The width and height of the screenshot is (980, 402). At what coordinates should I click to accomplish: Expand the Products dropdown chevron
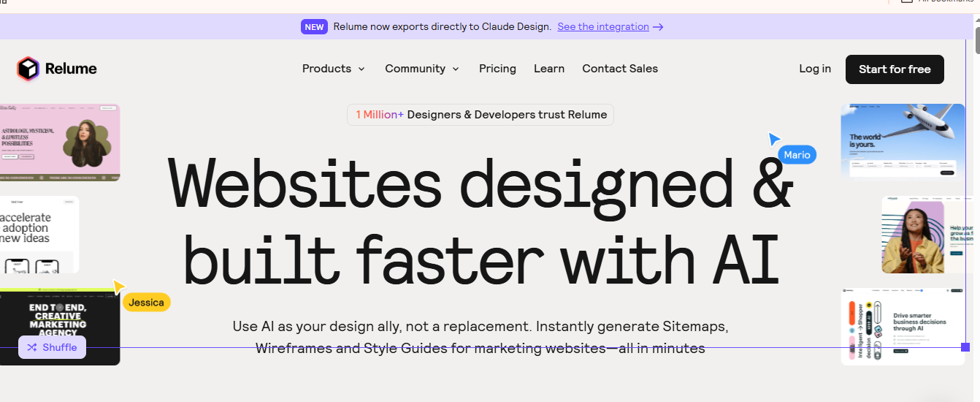click(x=361, y=69)
